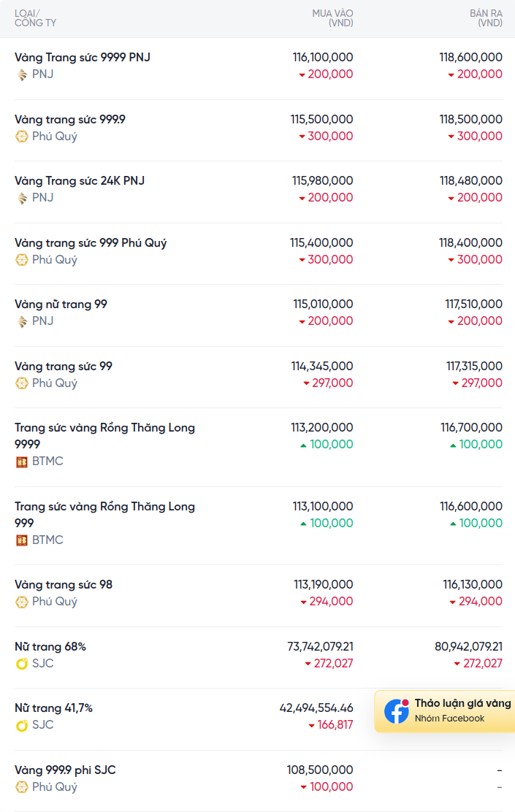
Task: Click PNJ logo under Vàng Trang sức 9999 PNJ
Action: [x=22, y=75]
